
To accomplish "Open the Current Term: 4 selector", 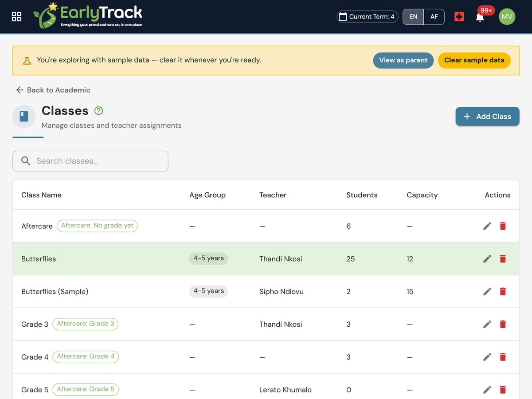I will click(367, 16).
